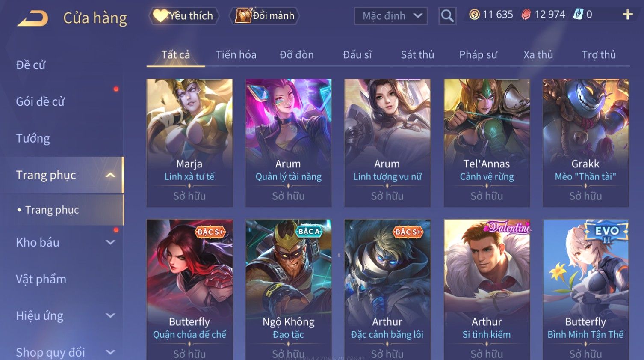Expand the Kho báu menu section
Image resolution: width=644 pixels, height=360 pixels.
tap(110, 242)
